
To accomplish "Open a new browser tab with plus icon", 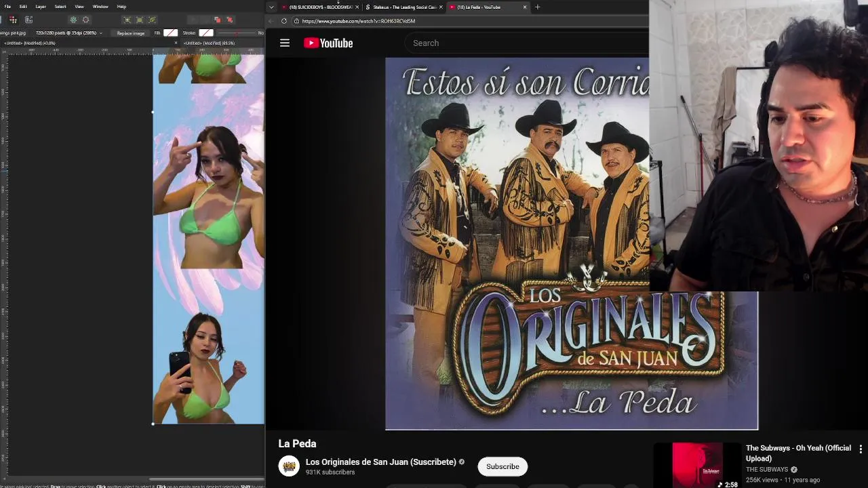I will (538, 7).
